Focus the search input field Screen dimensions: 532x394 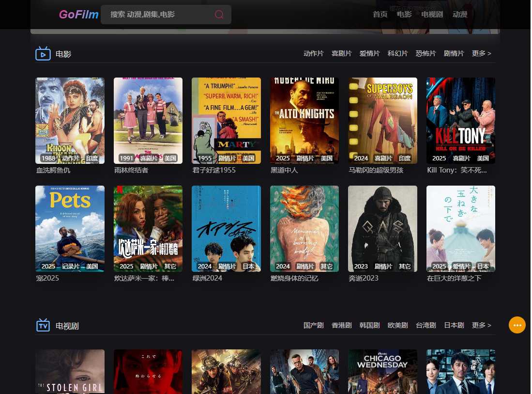(x=157, y=15)
